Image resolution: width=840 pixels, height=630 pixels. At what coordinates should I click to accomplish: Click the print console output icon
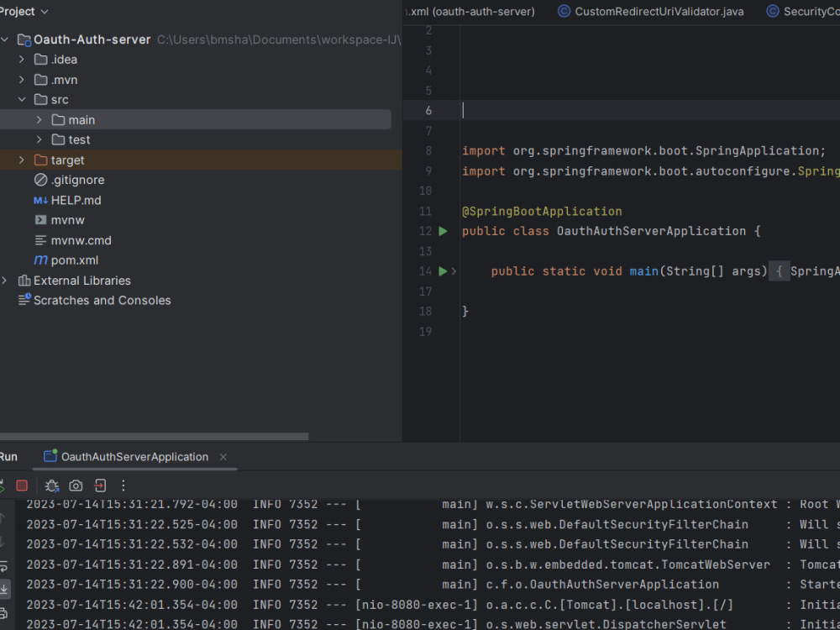pos(3,613)
